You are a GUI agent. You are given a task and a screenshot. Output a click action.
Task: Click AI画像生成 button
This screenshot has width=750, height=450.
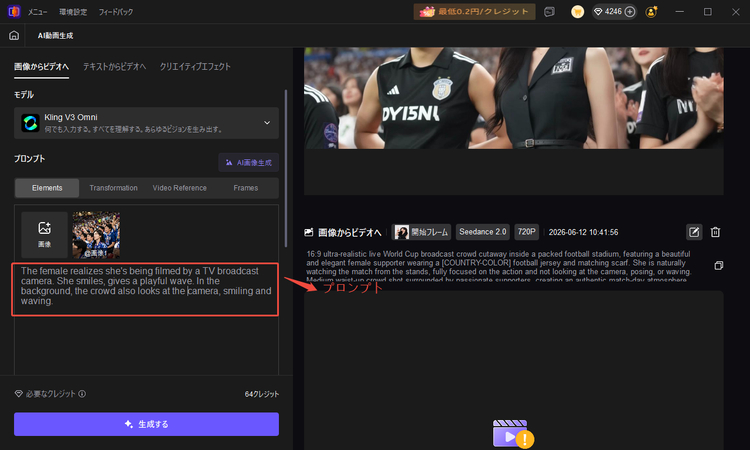coord(248,163)
